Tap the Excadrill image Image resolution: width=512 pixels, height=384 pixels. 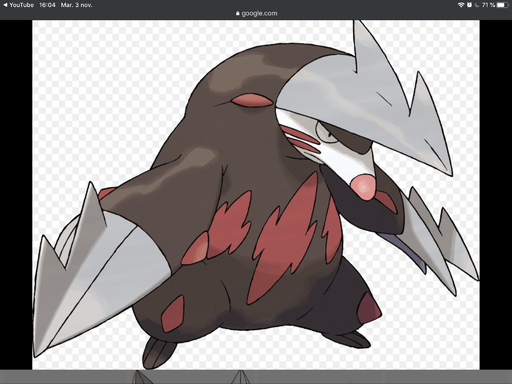point(256,195)
